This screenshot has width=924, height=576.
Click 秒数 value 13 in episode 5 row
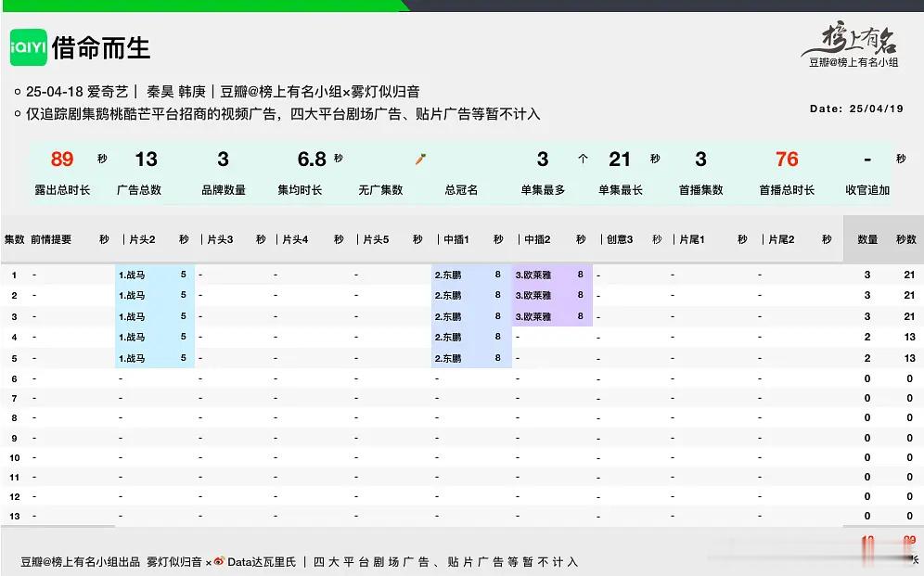click(909, 358)
